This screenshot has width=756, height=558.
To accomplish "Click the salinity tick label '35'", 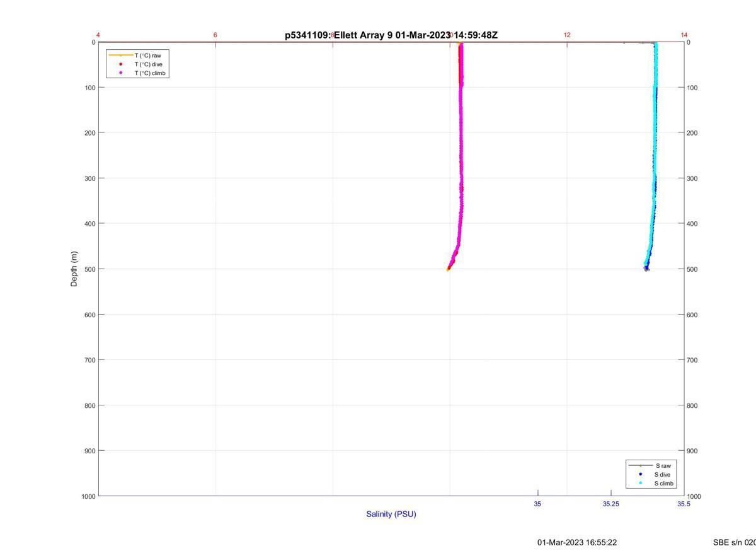I will click(537, 504).
